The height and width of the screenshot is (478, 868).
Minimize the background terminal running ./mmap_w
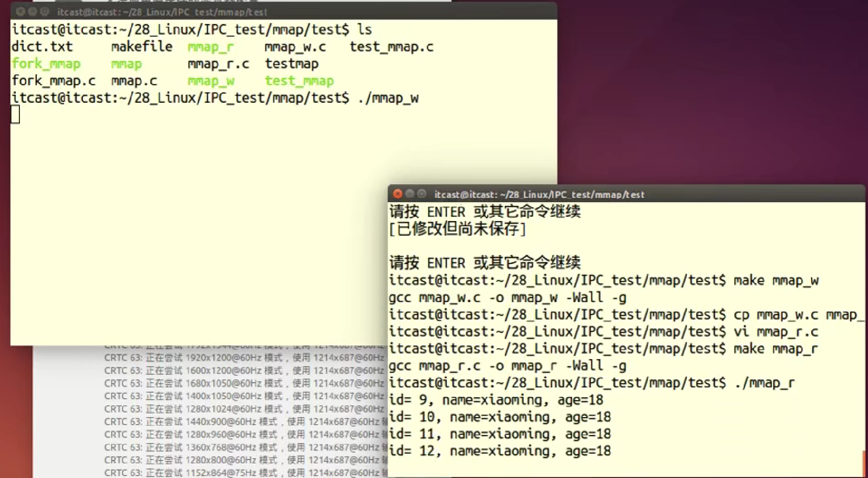33,11
